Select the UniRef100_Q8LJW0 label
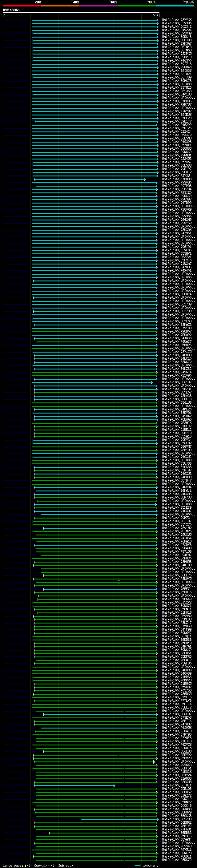 (176, 40)
